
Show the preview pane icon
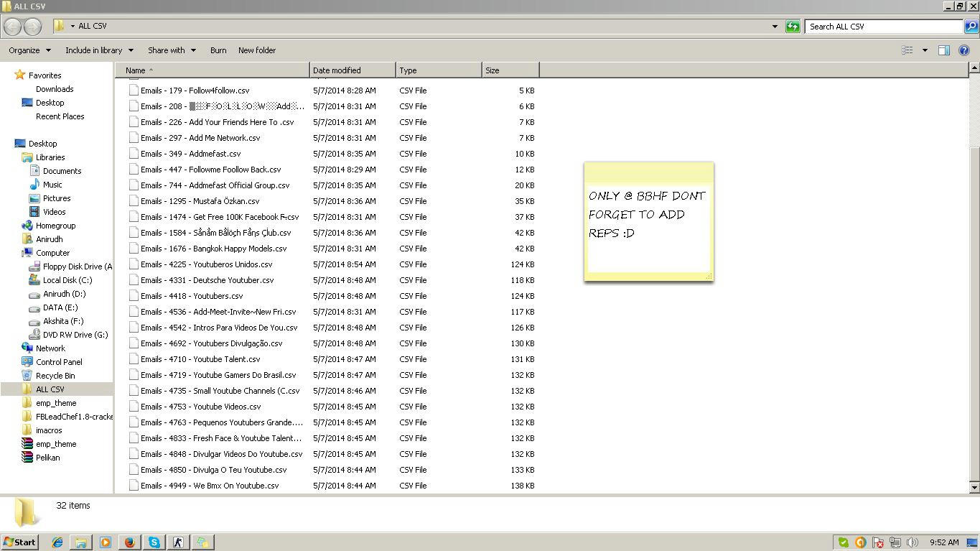[944, 50]
